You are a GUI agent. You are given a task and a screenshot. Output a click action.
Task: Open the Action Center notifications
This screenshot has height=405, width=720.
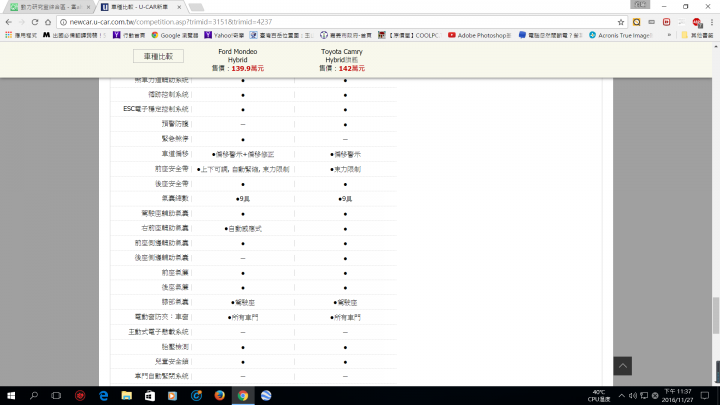coord(705,395)
